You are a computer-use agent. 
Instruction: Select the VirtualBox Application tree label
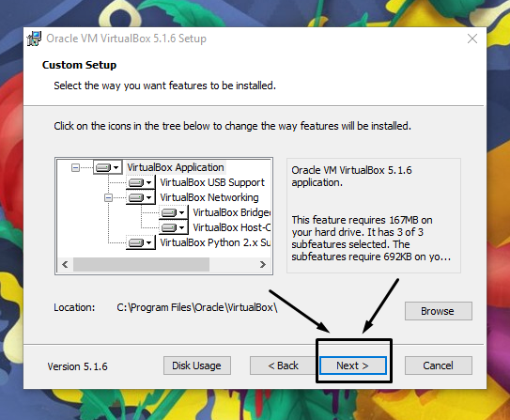[x=176, y=167]
